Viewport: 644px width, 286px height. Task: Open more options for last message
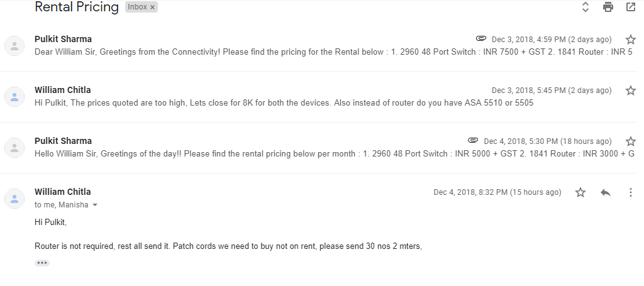[x=631, y=192]
